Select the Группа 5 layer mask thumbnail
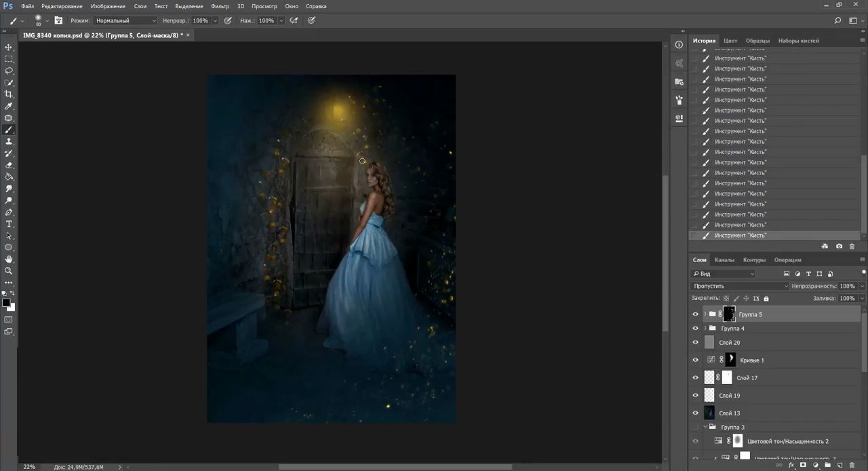Viewport: 868px width, 471px height. click(729, 314)
